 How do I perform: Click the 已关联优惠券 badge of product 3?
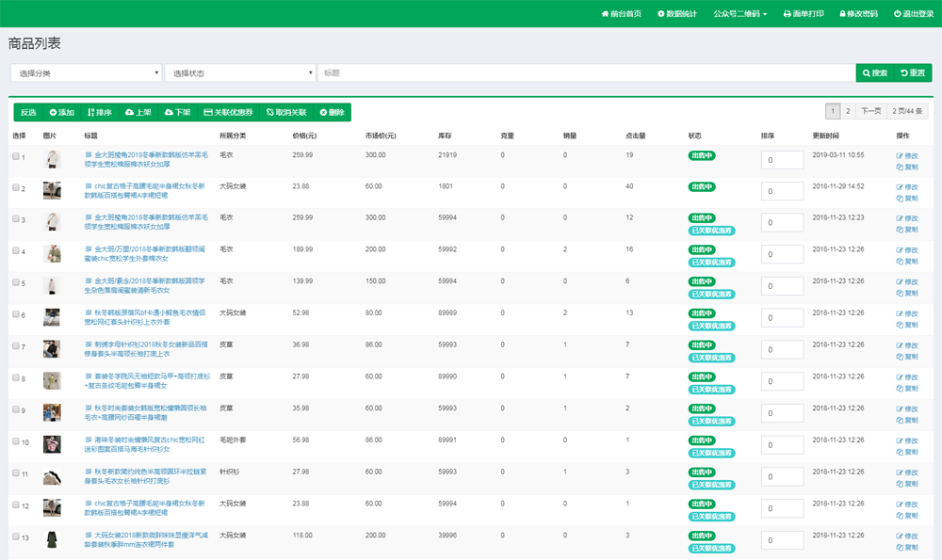[x=711, y=231]
